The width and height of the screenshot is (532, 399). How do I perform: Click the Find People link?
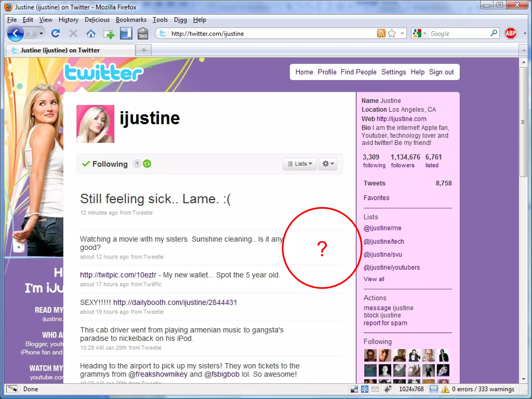(358, 72)
